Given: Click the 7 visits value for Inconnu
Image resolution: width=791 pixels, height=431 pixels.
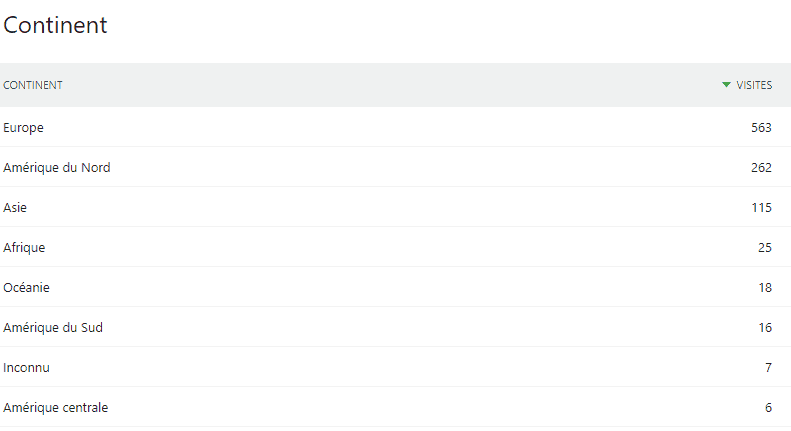Looking at the screenshot, I should 768,367.
